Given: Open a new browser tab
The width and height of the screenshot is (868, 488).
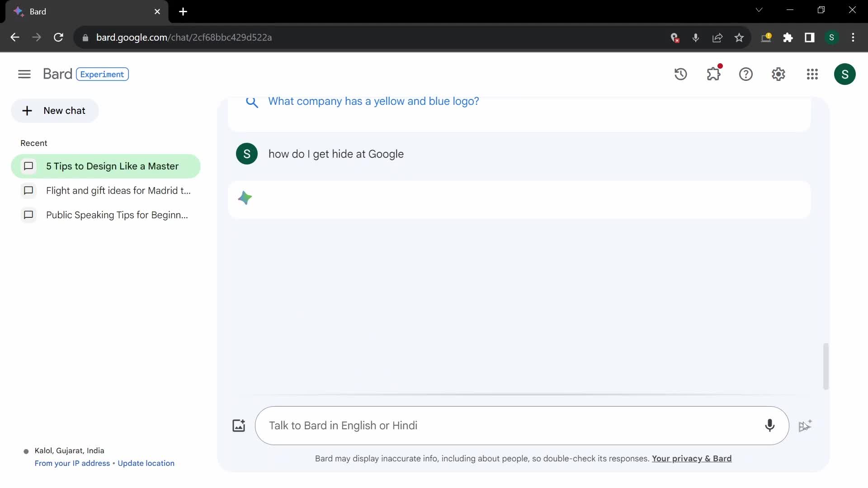Looking at the screenshot, I should [183, 12].
